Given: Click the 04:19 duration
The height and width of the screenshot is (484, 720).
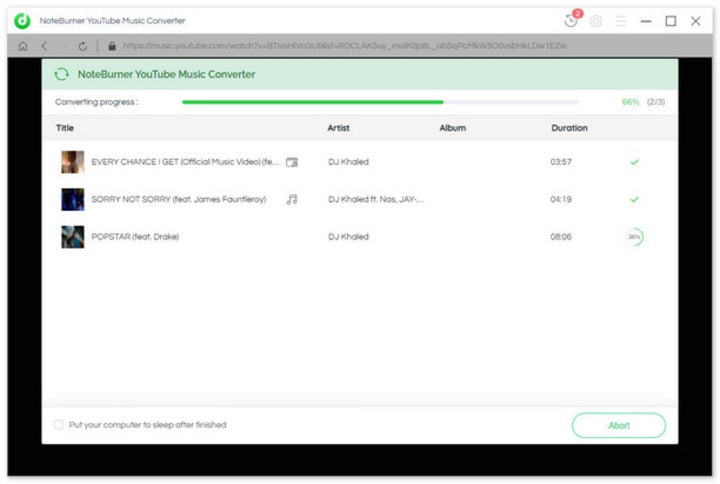Looking at the screenshot, I should coord(561,199).
